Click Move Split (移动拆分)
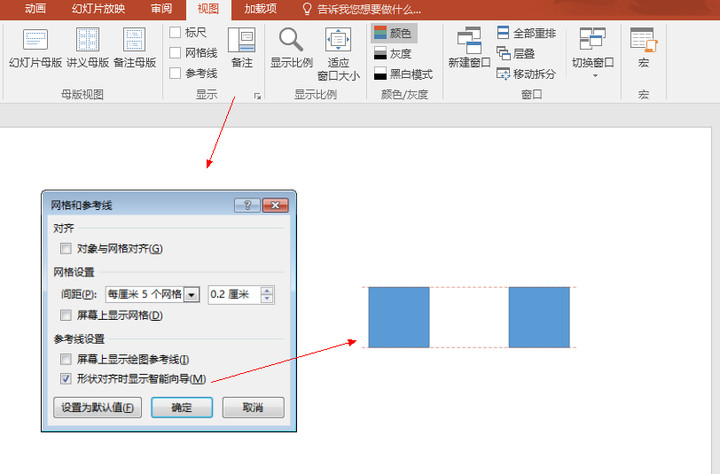The height and width of the screenshot is (474, 720). coord(526,74)
